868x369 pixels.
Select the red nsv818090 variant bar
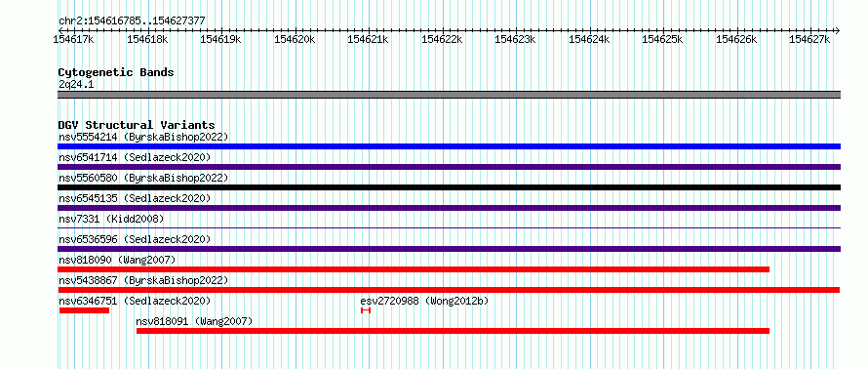[414, 269]
